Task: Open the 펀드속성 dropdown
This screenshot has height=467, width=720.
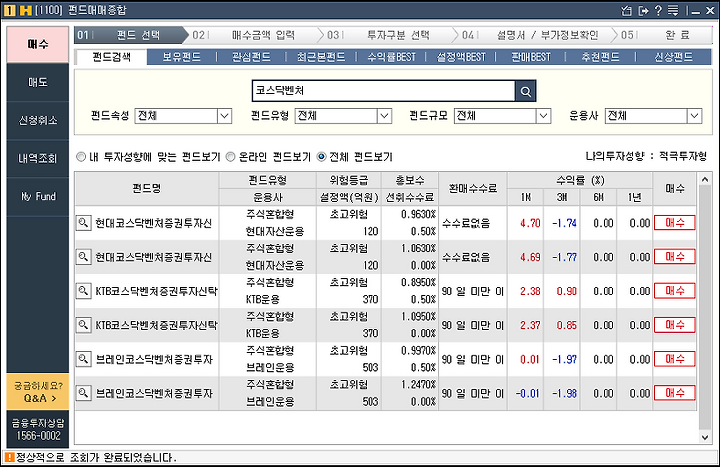Action: coord(183,116)
